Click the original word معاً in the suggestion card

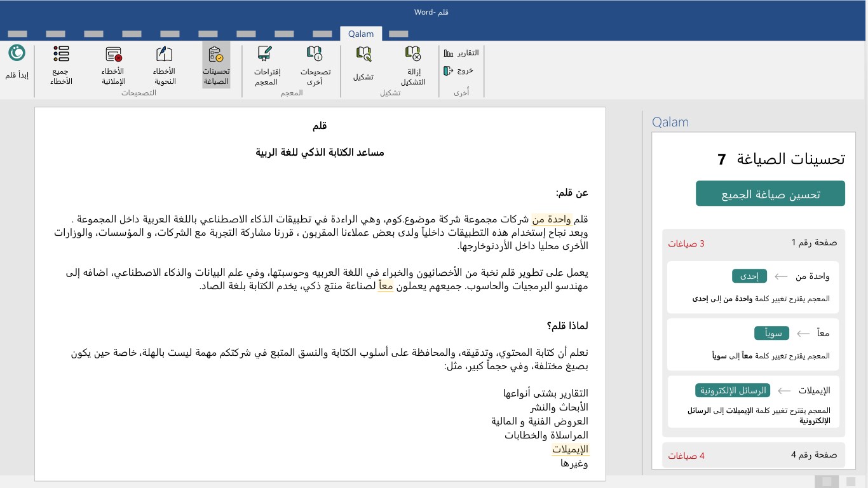(x=823, y=333)
